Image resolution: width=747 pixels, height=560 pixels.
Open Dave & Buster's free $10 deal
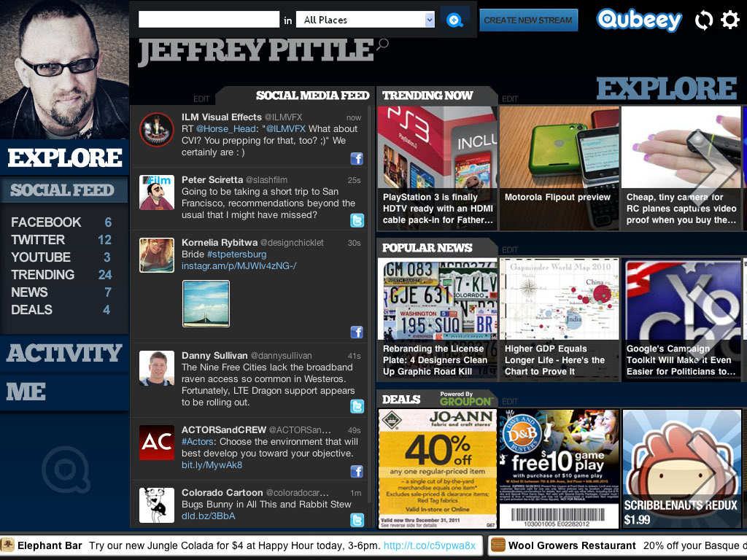[559, 469]
